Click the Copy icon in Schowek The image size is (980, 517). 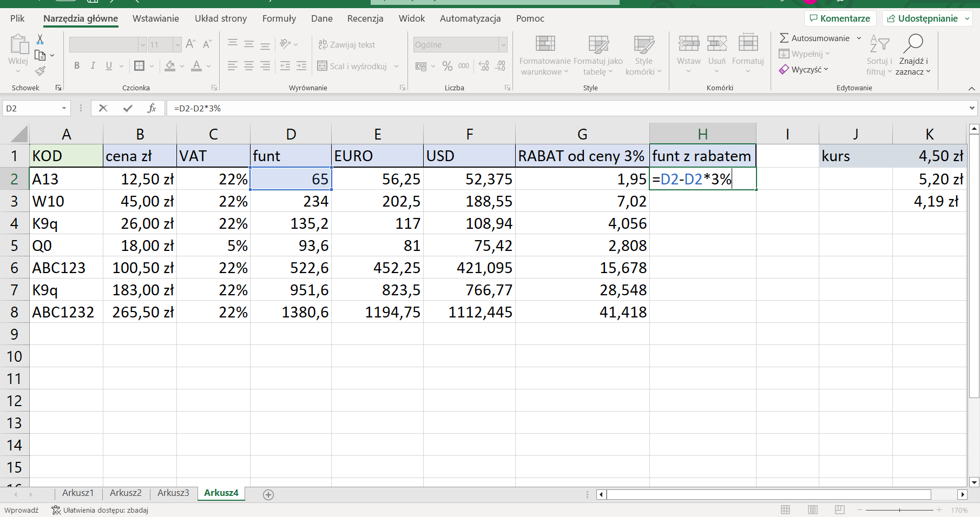[x=40, y=55]
